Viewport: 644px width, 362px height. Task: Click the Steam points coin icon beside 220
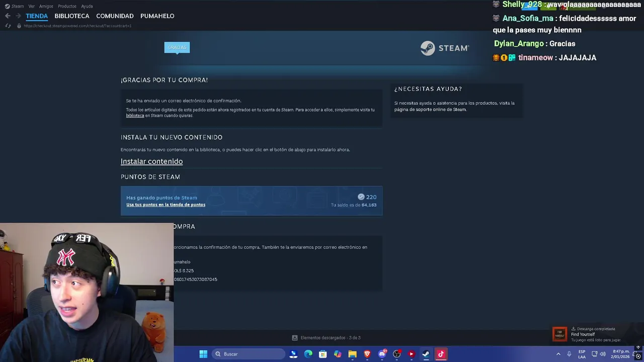pyautogui.click(x=361, y=197)
